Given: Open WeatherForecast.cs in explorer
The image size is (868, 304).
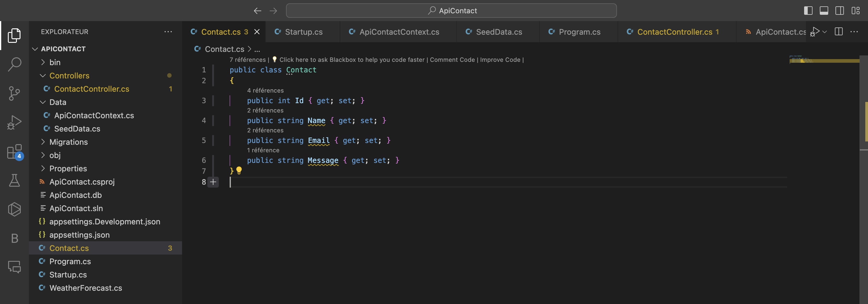Looking at the screenshot, I should point(106,288).
